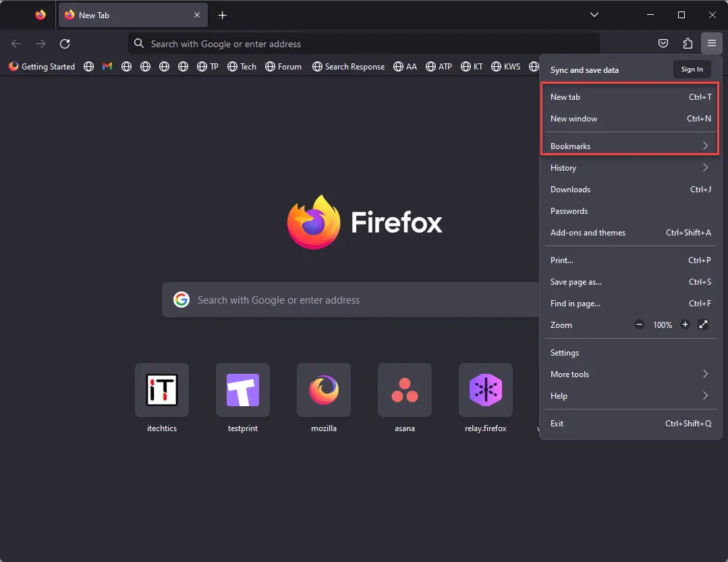Screen dimensions: 728x562
Task: Expand the More tools submenu
Action: click(x=630, y=374)
